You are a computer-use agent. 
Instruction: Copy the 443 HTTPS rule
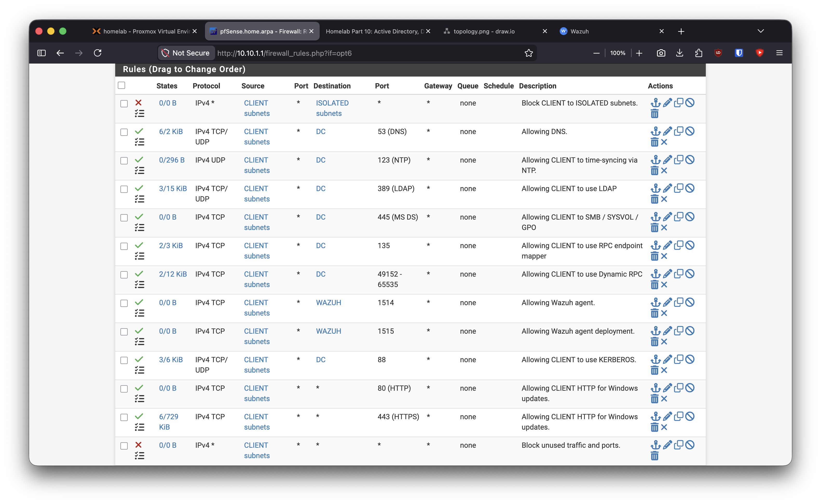pyautogui.click(x=678, y=416)
